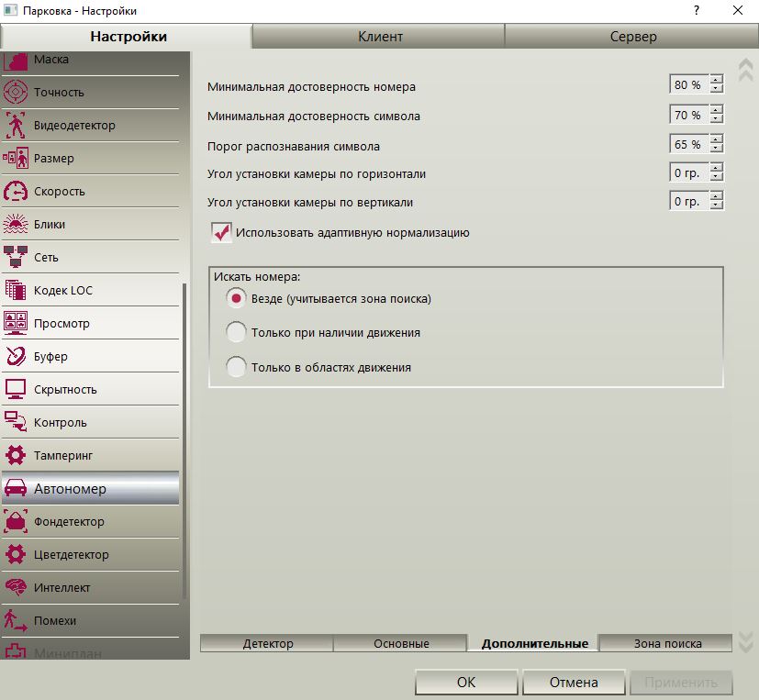Increase horizontal camera angle value
This screenshot has width=759, height=700.
tap(716, 167)
